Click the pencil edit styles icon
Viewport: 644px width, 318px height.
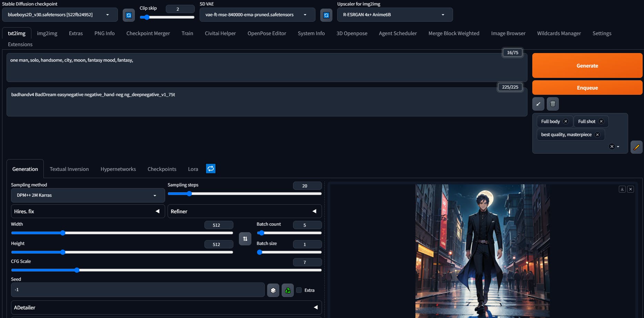[636, 147]
